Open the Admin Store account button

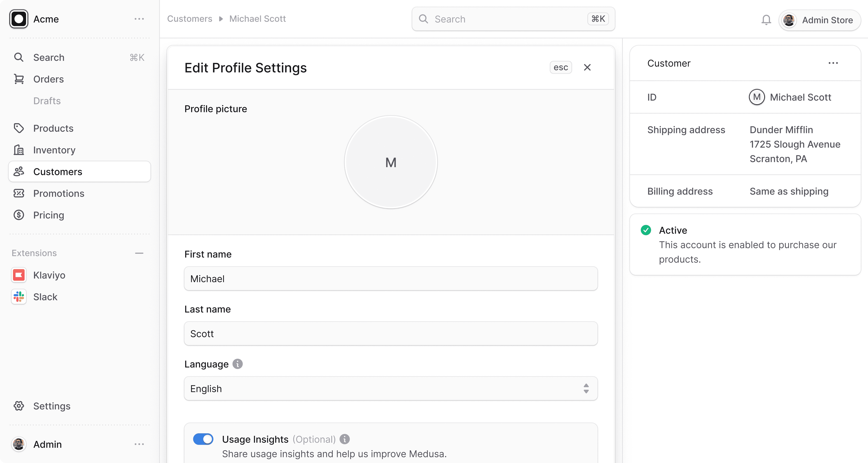click(x=819, y=20)
